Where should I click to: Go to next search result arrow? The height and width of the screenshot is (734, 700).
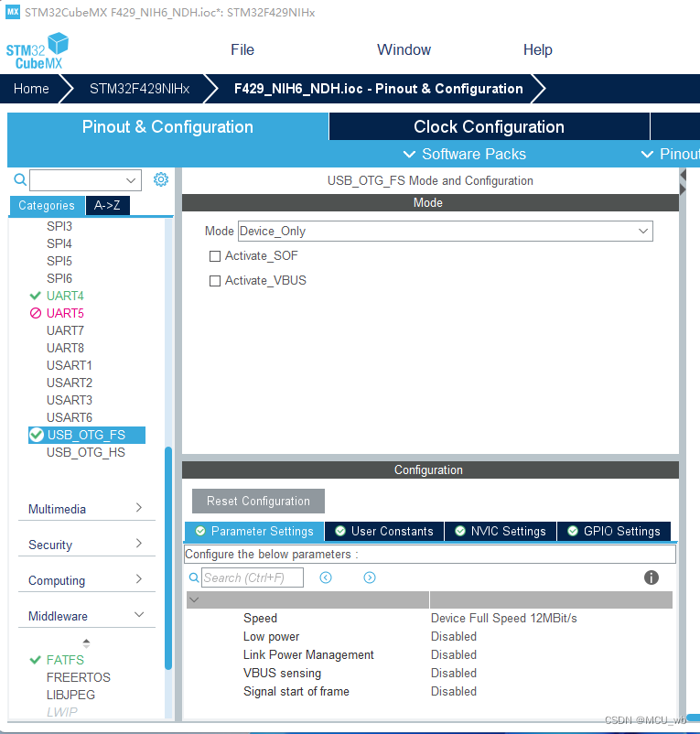point(369,577)
